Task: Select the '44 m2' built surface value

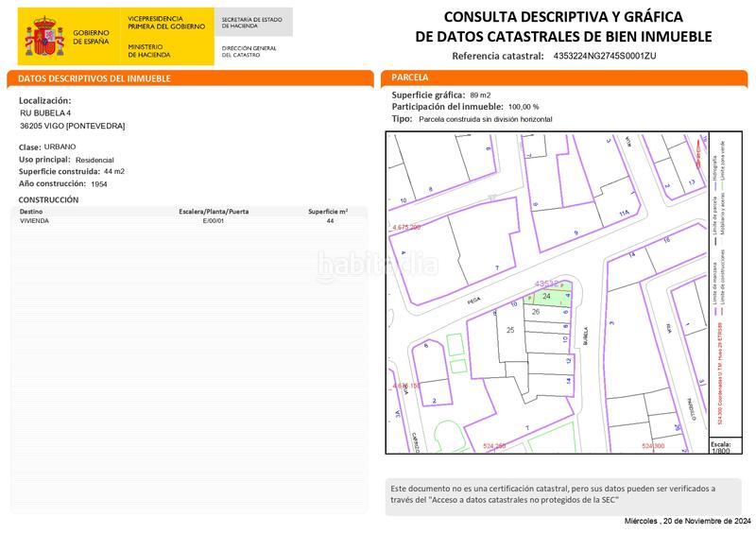Action: click(x=114, y=171)
